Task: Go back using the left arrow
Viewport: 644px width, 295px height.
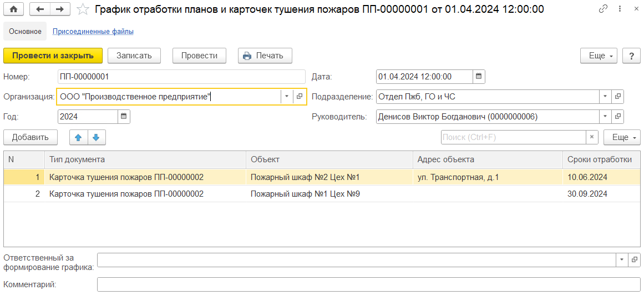Action: click(39, 9)
